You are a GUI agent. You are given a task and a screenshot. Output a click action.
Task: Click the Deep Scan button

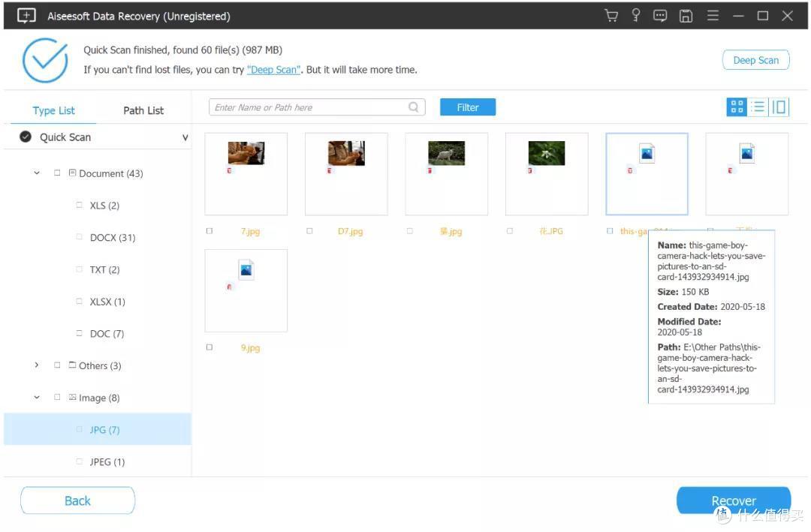[755, 60]
